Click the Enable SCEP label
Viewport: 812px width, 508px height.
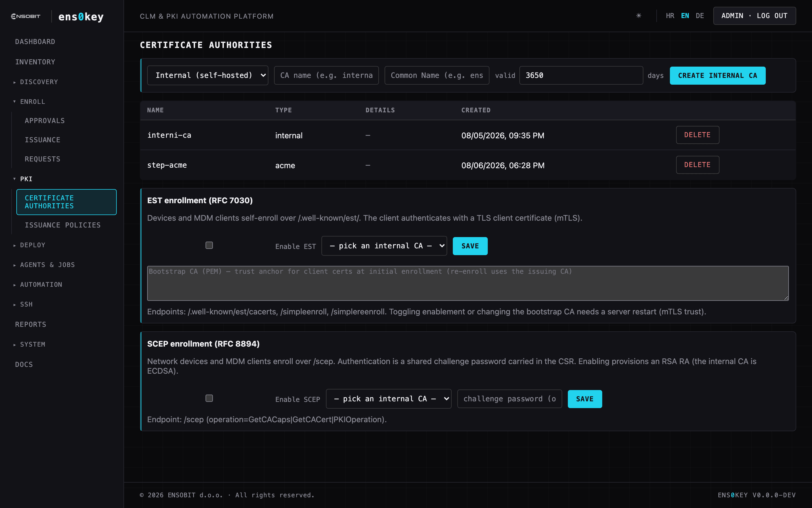(298, 399)
